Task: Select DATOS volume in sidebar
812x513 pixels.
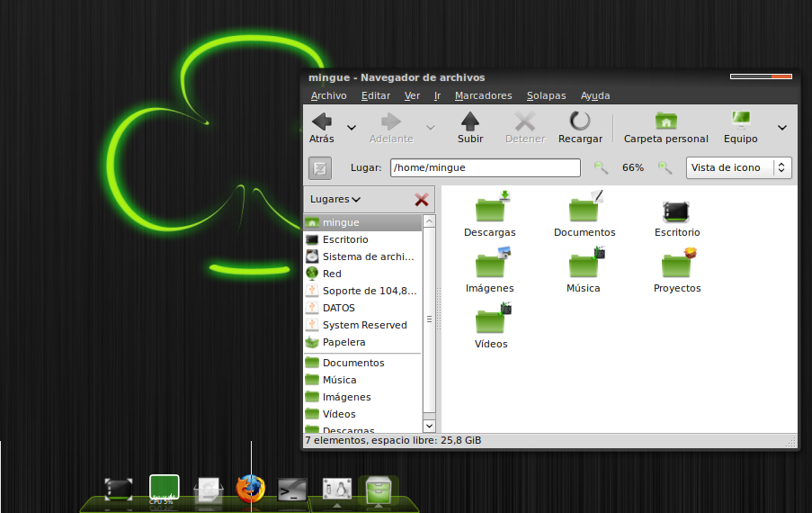Action: coord(362,308)
